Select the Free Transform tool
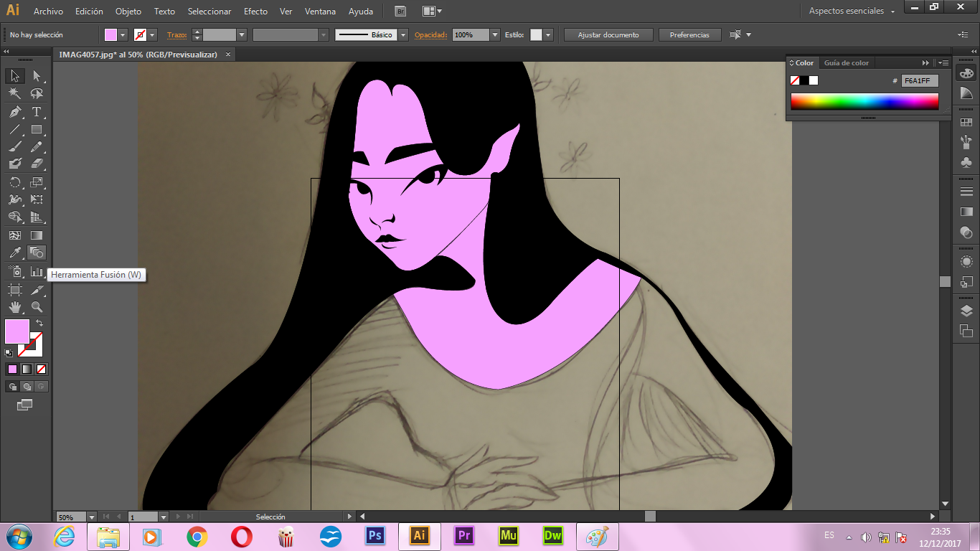This screenshot has width=980, height=551. (x=37, y=199)
